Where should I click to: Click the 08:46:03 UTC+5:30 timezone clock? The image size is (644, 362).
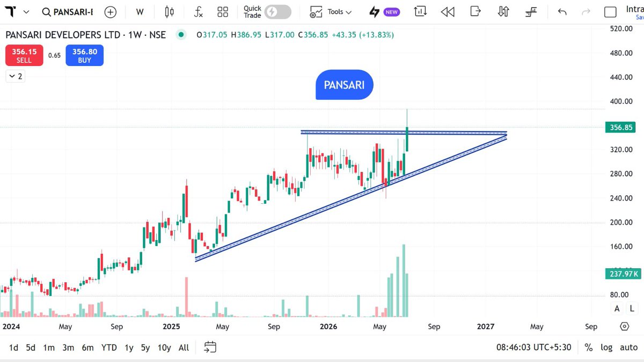[x=535, y=348]
